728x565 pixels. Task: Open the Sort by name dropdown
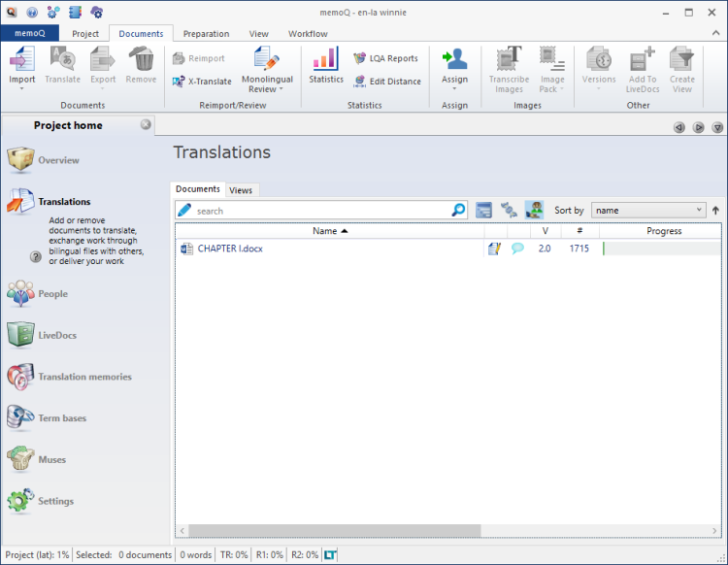pos(647,210)
